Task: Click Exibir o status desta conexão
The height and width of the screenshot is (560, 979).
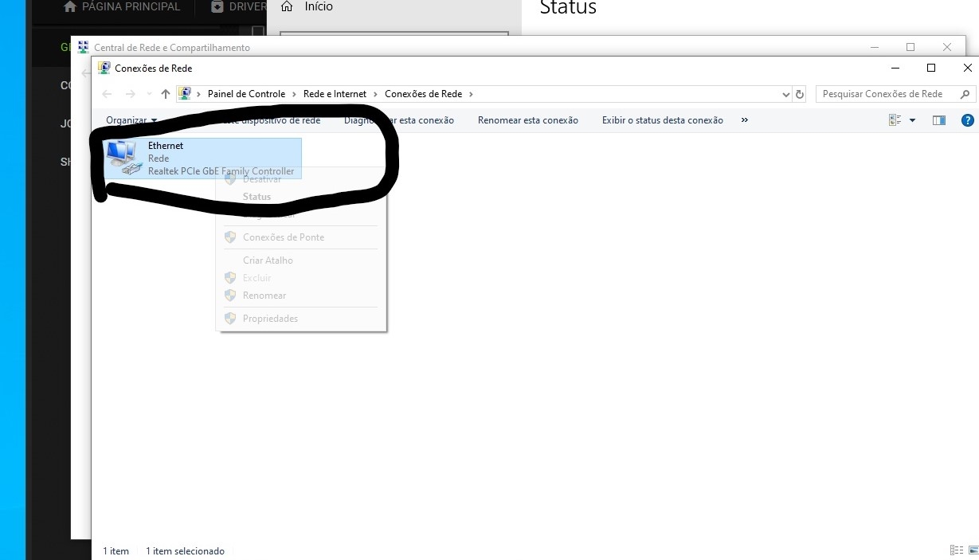Action: [x=663, y=120]
